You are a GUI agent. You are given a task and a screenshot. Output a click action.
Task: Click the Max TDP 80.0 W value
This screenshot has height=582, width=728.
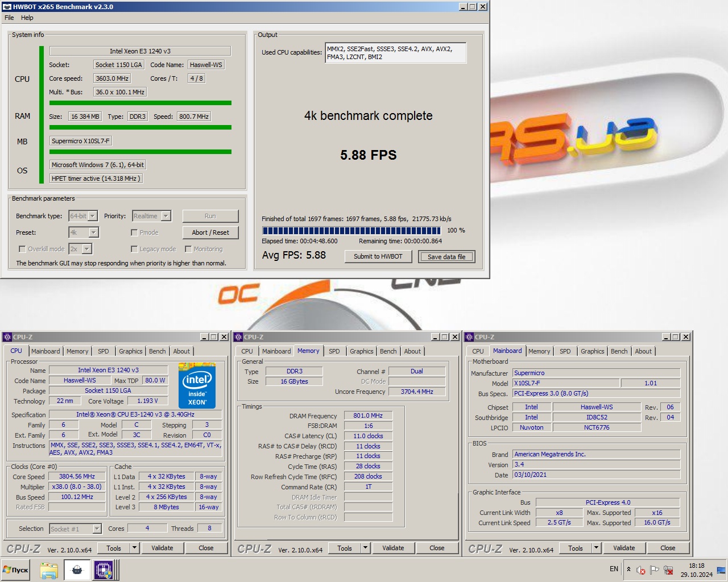[x=155, y=380]
